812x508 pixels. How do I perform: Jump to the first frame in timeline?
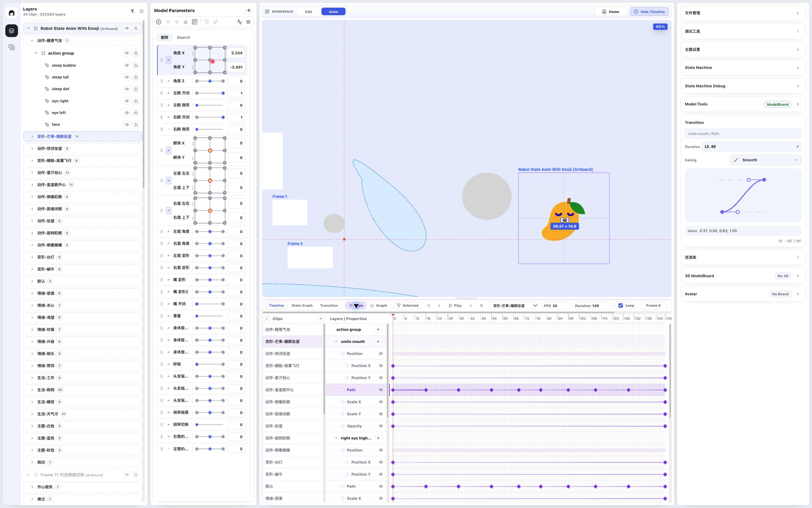pos(429,306)
